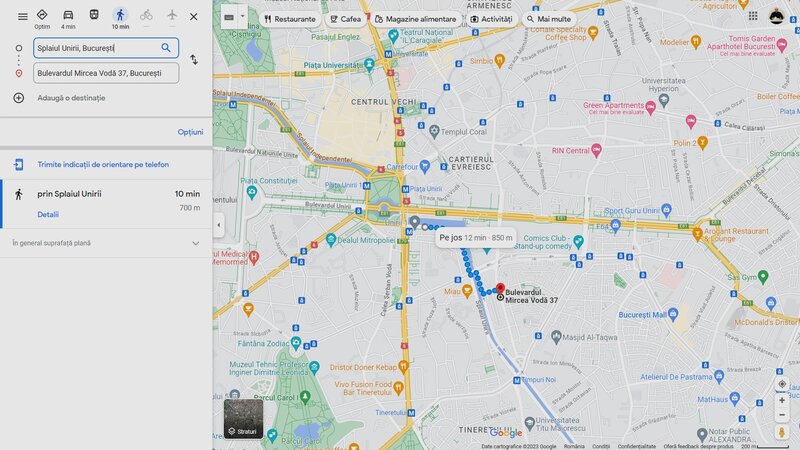Filter map by Activități
Screen dimensions: 800x450
(491, 19)
